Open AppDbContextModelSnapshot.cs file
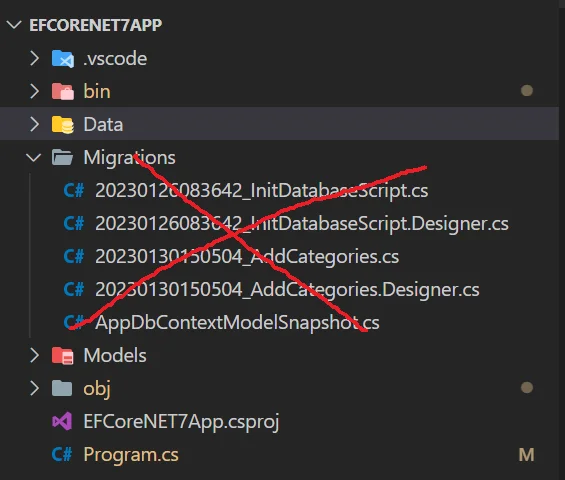 point(237,323)
